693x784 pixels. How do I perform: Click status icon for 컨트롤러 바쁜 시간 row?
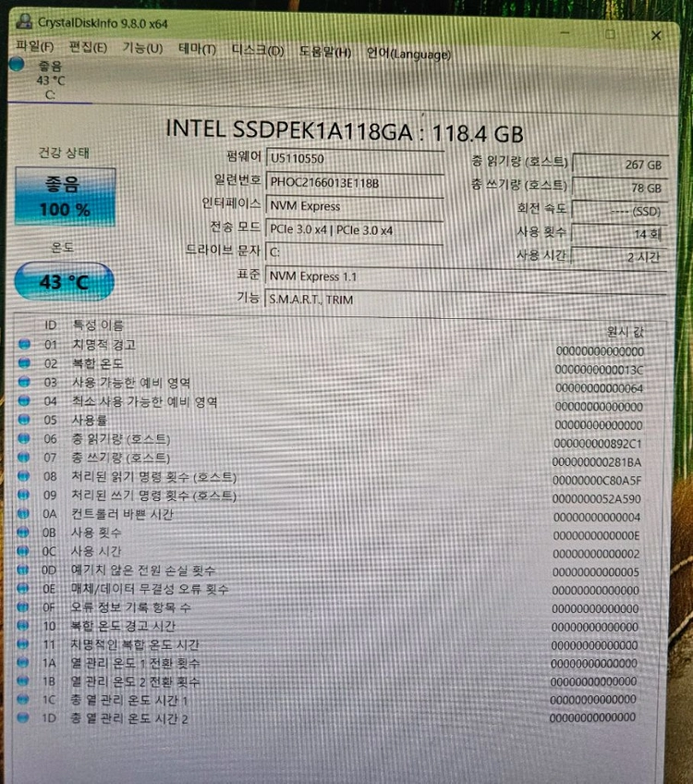tap(23, 513)
